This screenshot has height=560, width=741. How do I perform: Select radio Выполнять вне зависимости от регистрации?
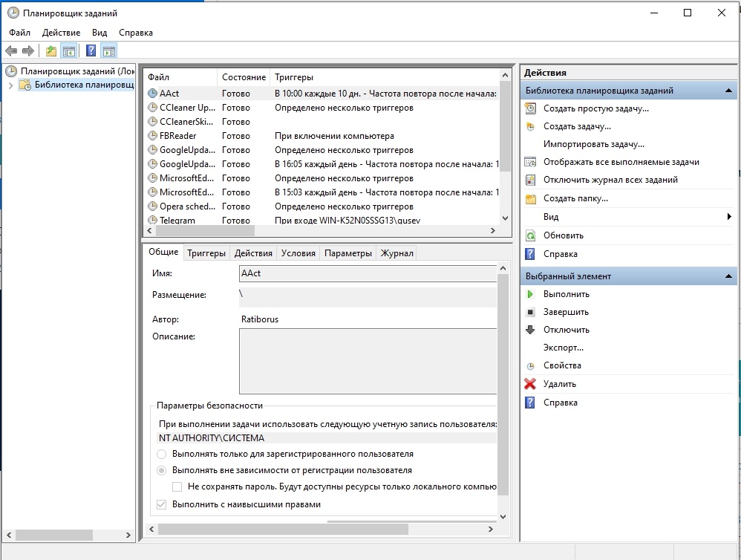point(162,471)
